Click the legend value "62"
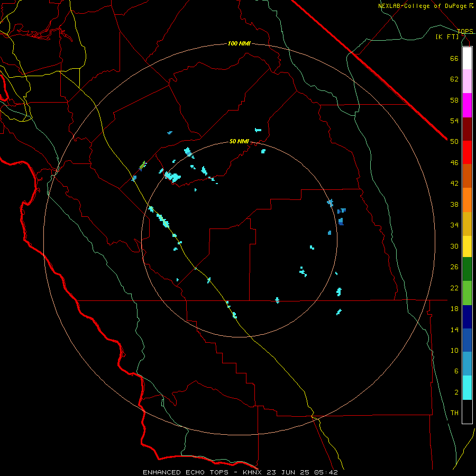This screenshot has height=476, width=476. pyautogui.click(x=454, y=79)
